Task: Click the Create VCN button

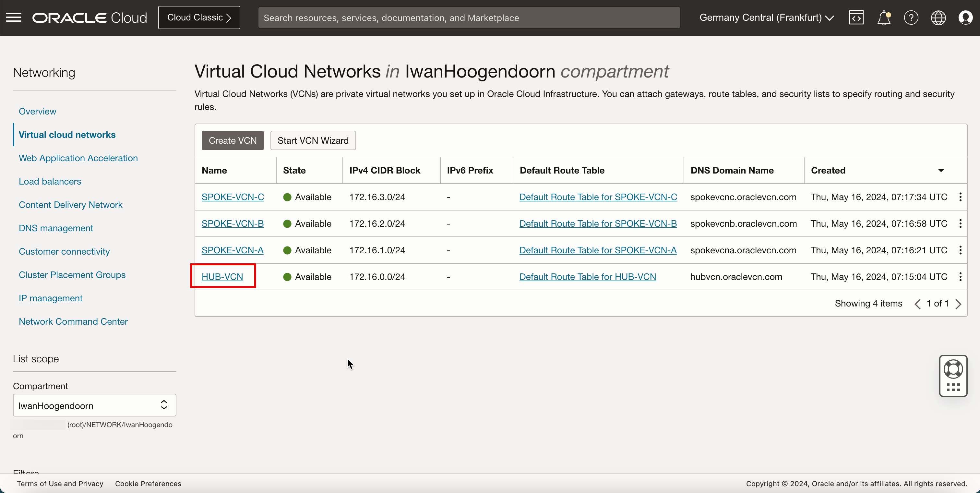Action: pyautogui.click(x=233, y=140)
